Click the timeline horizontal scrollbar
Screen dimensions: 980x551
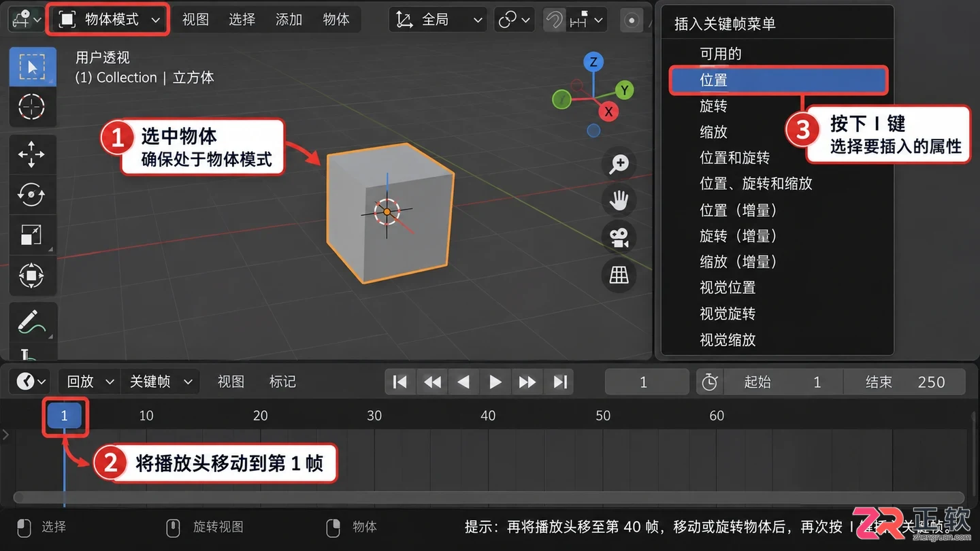tap(489, 497)
